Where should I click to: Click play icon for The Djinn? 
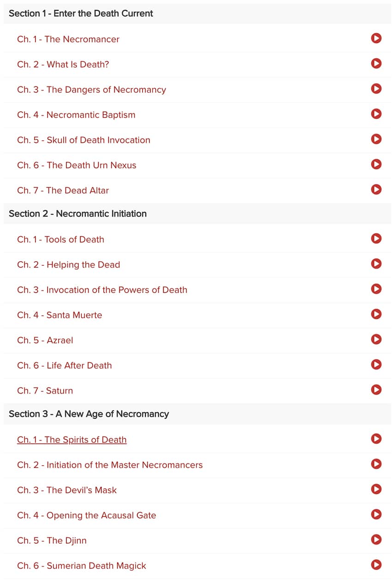click(x=376, y=539)
